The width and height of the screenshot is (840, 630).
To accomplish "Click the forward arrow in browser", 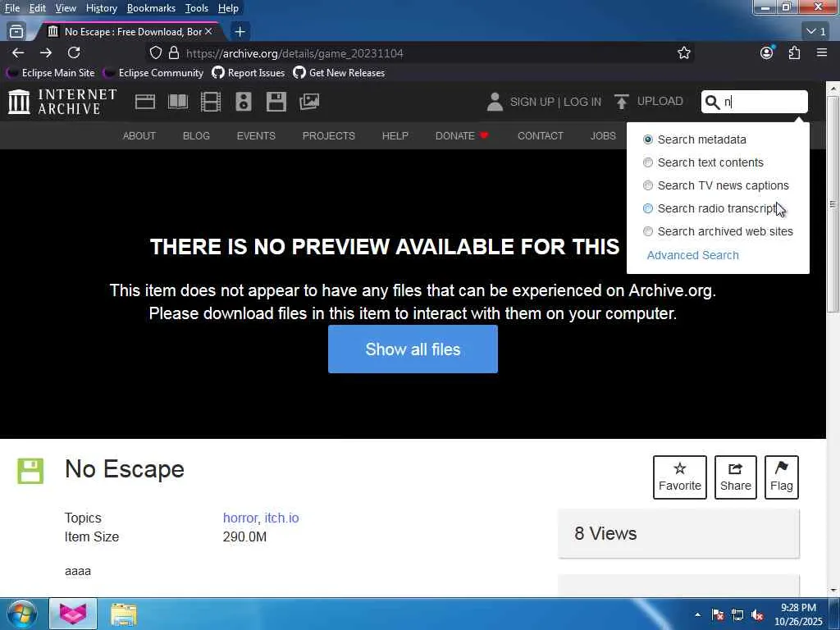I will (46, 52).
